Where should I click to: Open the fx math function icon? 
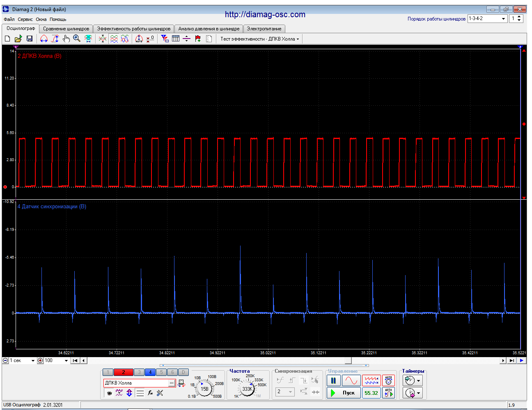coord(150,393)
